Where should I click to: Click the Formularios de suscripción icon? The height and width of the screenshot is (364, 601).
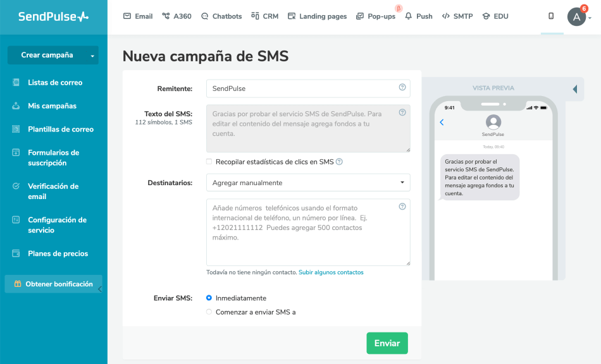(x=16, y=152)
